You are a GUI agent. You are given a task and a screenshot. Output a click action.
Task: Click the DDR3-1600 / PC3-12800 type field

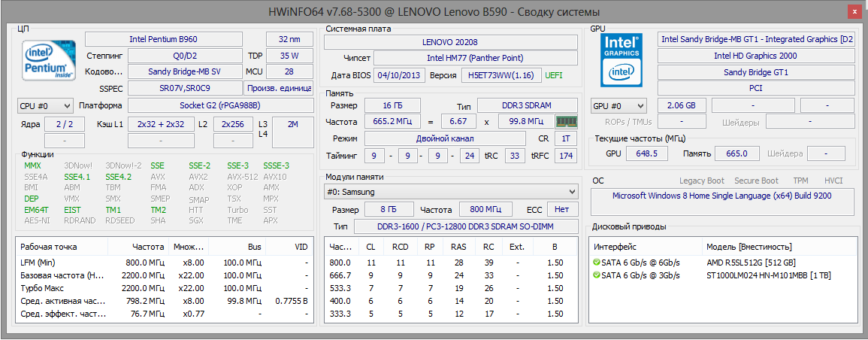pos(465,226)
